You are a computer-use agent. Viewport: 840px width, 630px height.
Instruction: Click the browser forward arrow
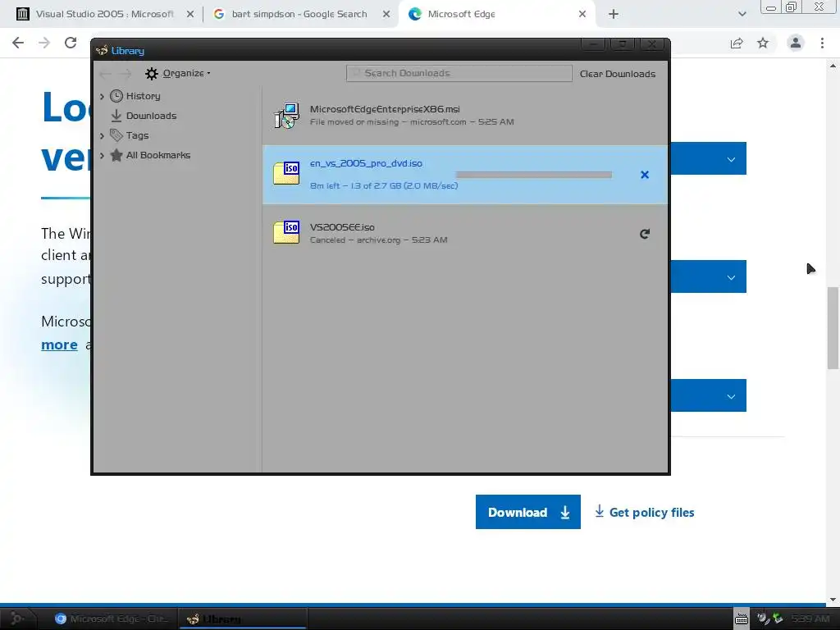(44, 43)
